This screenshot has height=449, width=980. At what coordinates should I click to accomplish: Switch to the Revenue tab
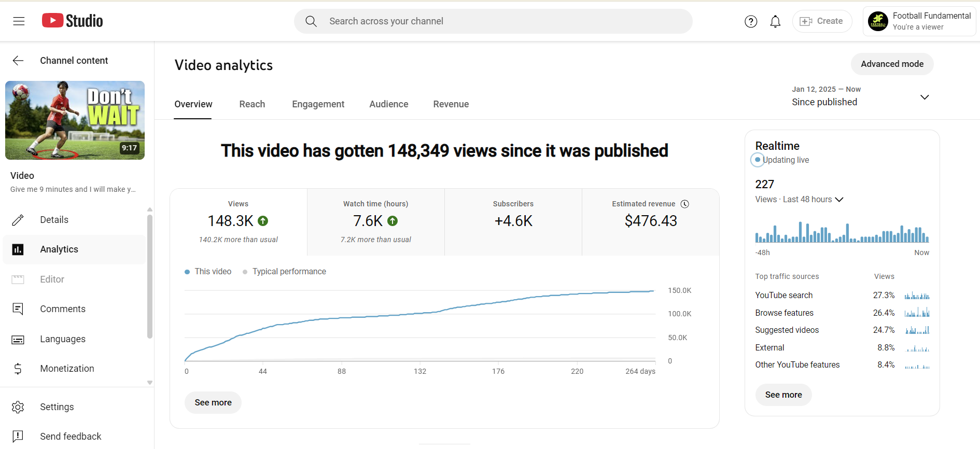(451, 104)
